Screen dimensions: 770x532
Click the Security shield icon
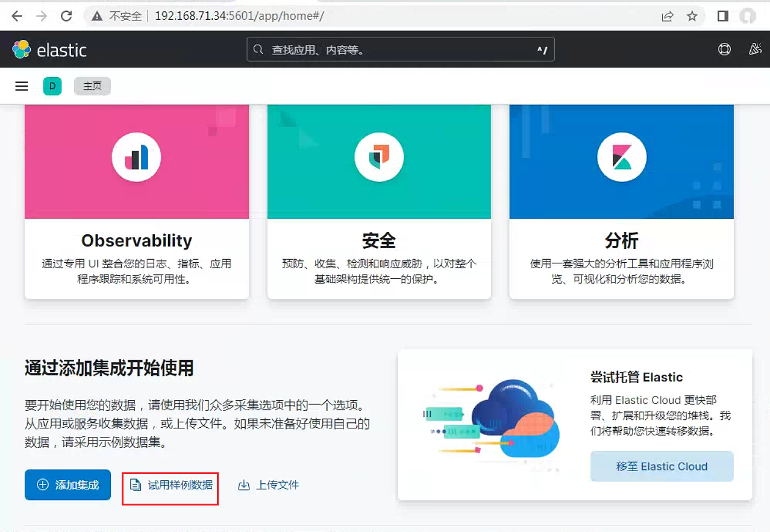click(x=379, y=157)
